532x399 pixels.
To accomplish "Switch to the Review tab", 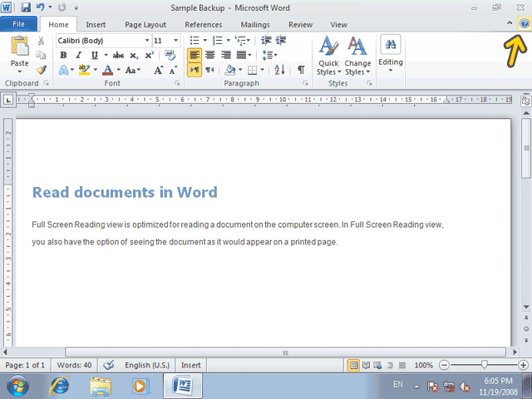I will [300, 24].
